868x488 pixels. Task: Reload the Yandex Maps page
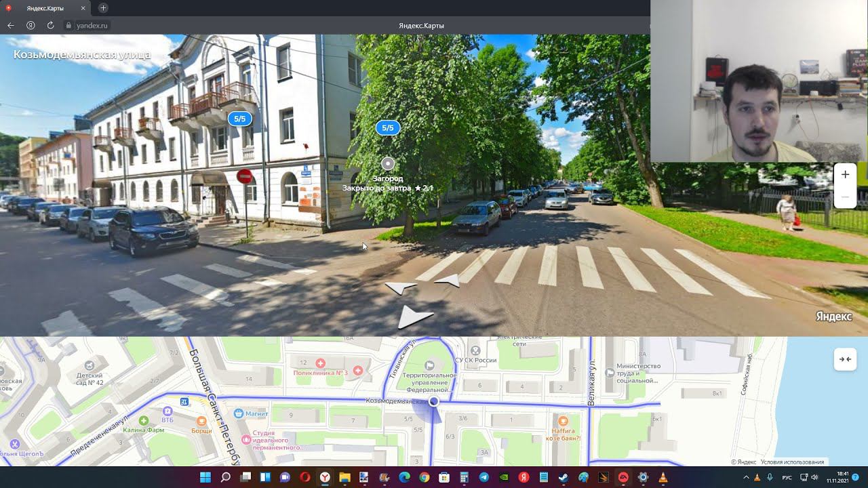pos(50,25)
